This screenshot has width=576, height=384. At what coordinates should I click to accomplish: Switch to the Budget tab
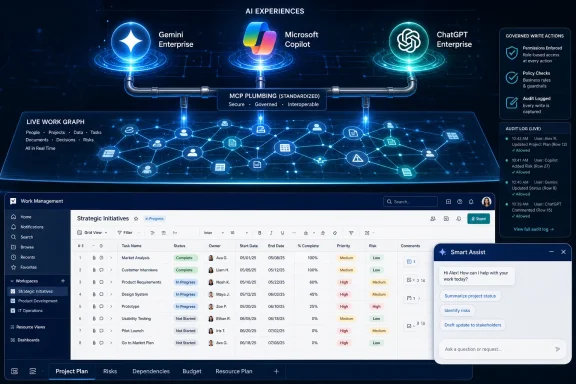(x=192, y=372)
